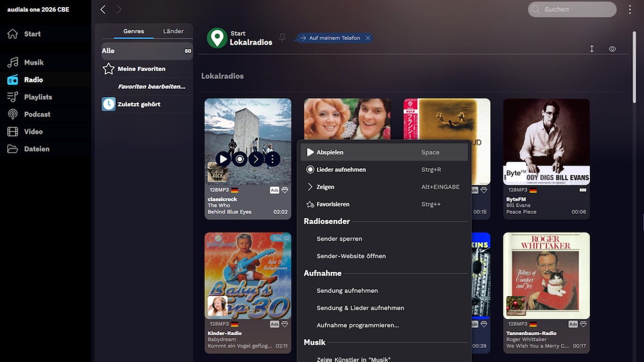The image size is (644, 362).
Task: Open the Kinder-Radio station thumbnail
Action: coord(248,276)
